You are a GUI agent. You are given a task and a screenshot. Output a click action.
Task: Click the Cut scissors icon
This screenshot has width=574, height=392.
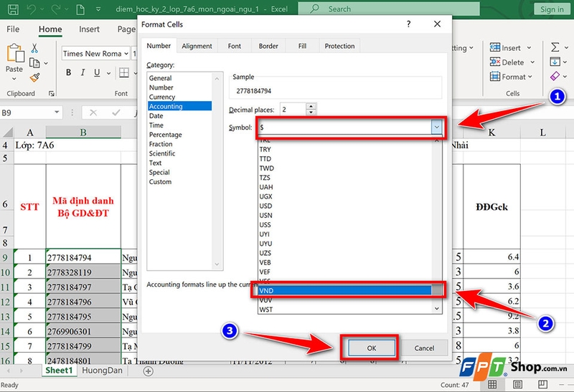34,48
